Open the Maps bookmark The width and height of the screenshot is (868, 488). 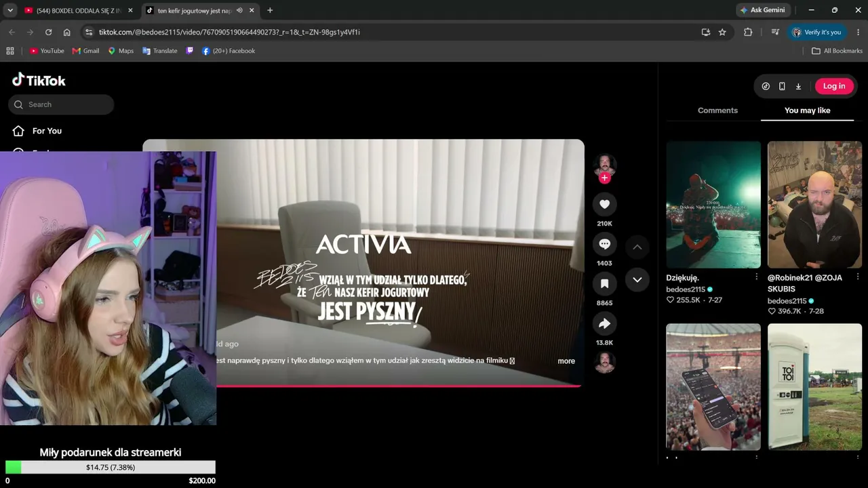point(121,51)
